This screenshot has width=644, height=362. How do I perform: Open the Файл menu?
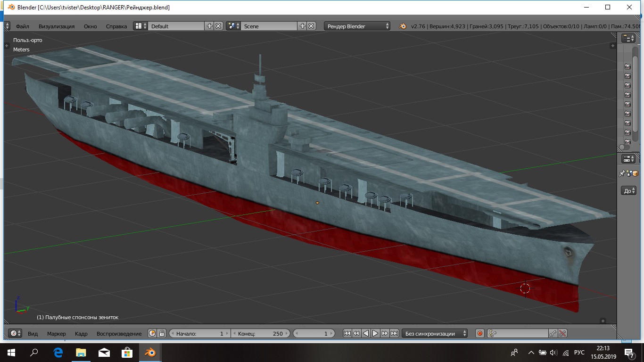pos(22,26)
